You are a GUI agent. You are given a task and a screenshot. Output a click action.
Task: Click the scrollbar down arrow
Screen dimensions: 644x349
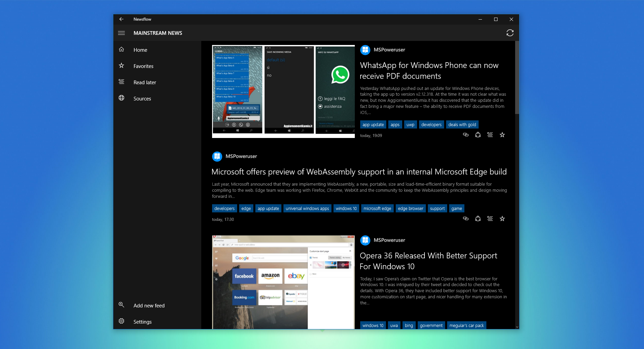517,327
